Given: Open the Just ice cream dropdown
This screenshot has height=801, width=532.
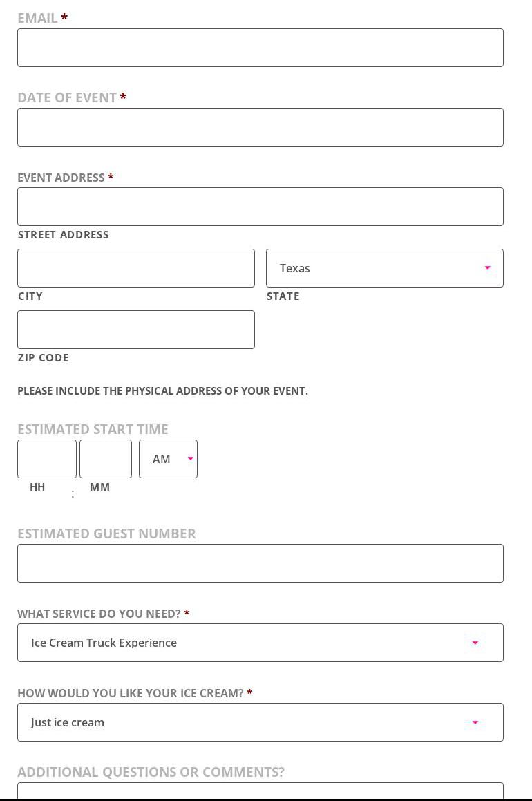Looking at the screenshot, I should point(260,722).
